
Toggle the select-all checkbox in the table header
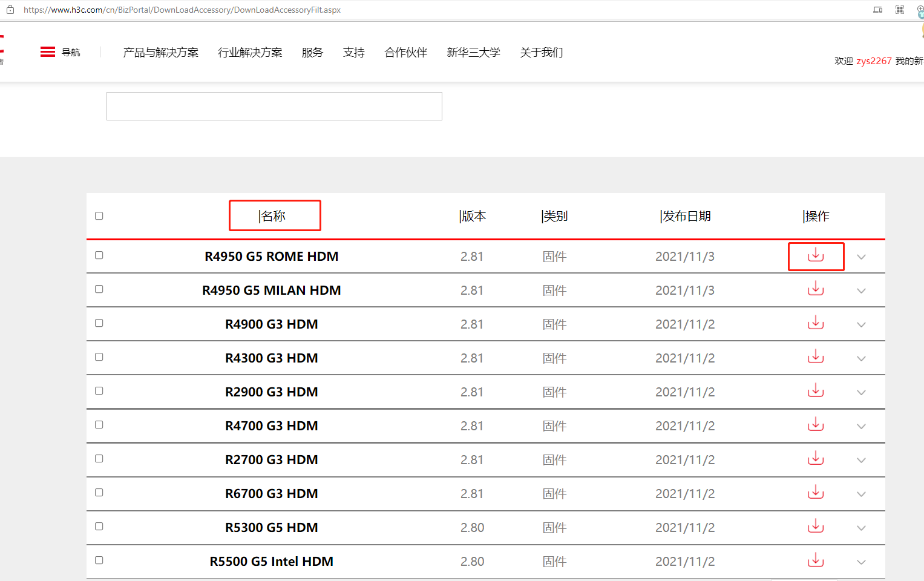tap(99, 216)
